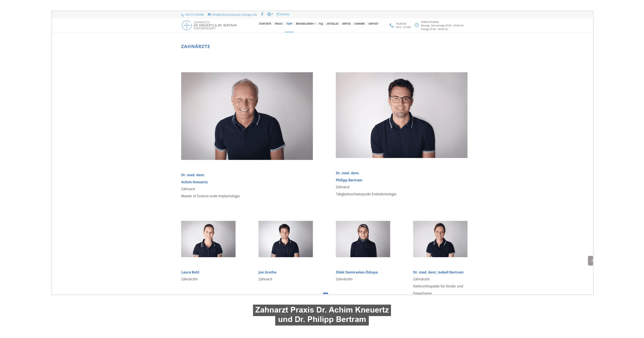Image resolution: width=644 pixels, height=338 pixels.
Task: Open the jameda profile link
Action: 283,14
